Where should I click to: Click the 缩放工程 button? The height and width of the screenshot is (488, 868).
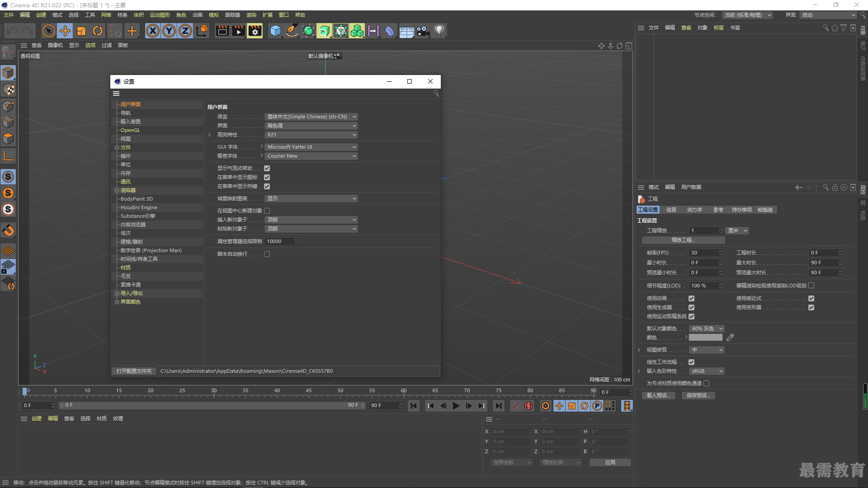point(683,240)
